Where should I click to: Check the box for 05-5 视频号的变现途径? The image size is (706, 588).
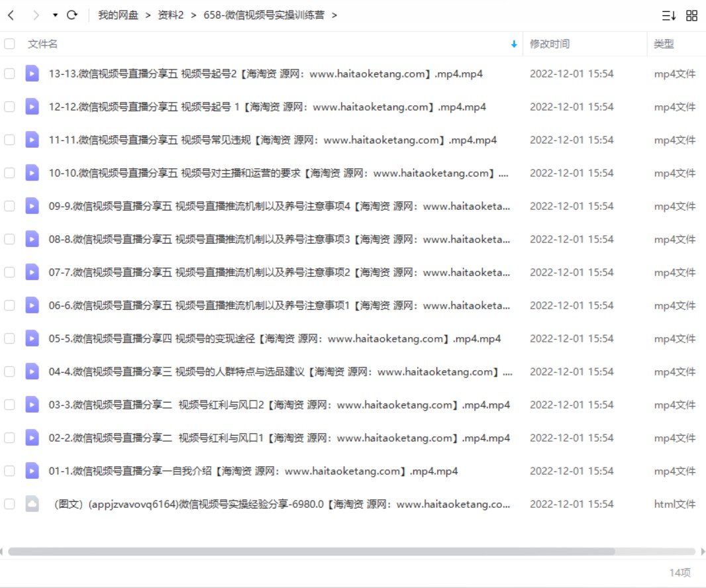coord(9,338)
